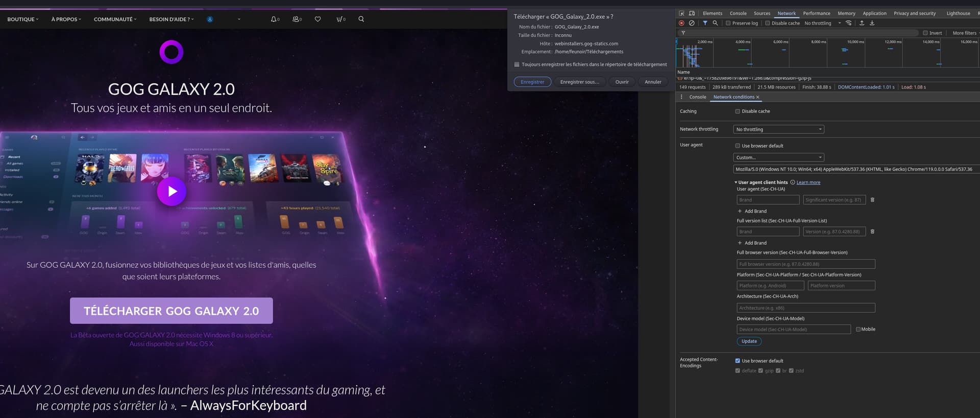Stop recording network log
The height and width of the screenshot is (418, 980).
click(681, 24)
